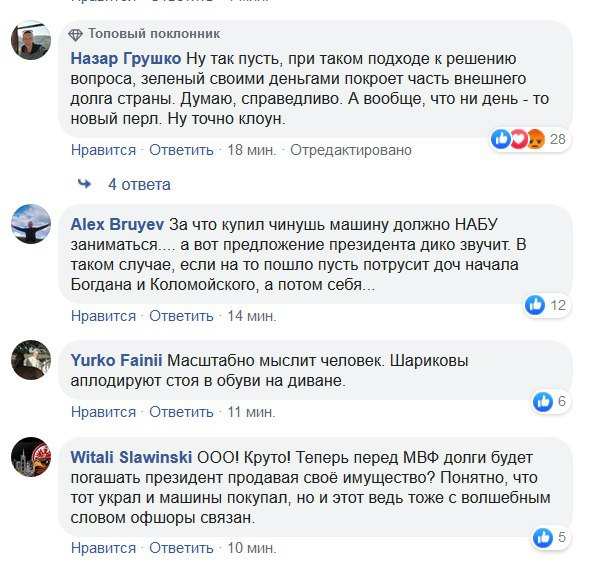
Task: Expand the 4 ответа replies
Action: (x=139, y=184)
